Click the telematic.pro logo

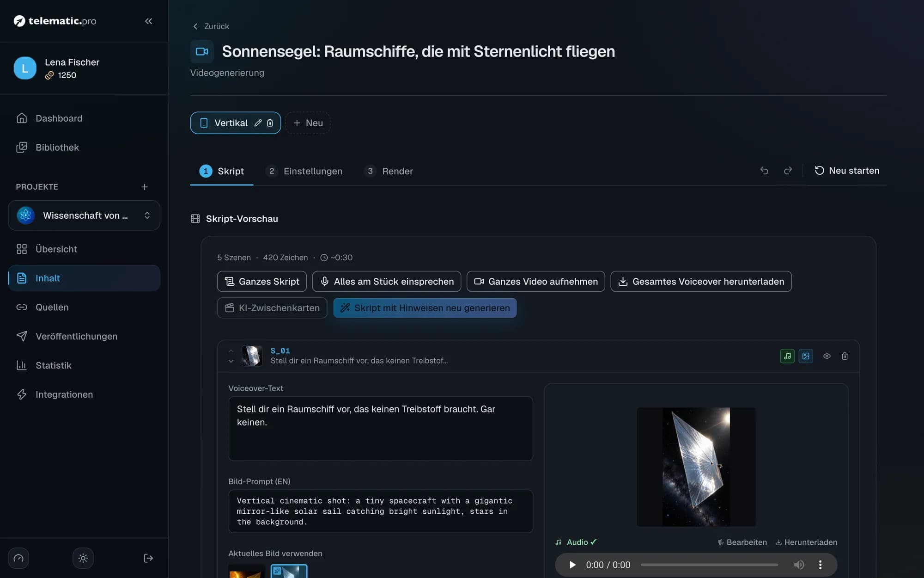point(55,21)
